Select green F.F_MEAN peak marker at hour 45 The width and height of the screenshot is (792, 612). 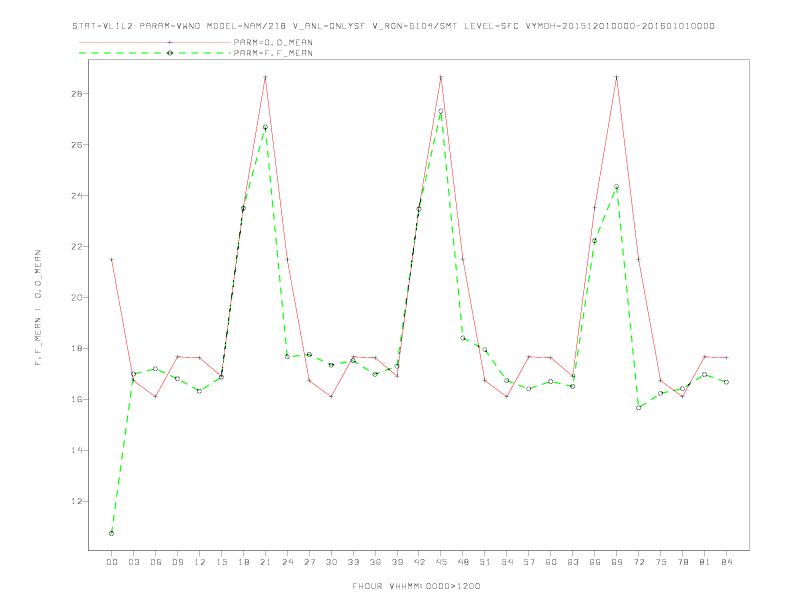[440, 111]
